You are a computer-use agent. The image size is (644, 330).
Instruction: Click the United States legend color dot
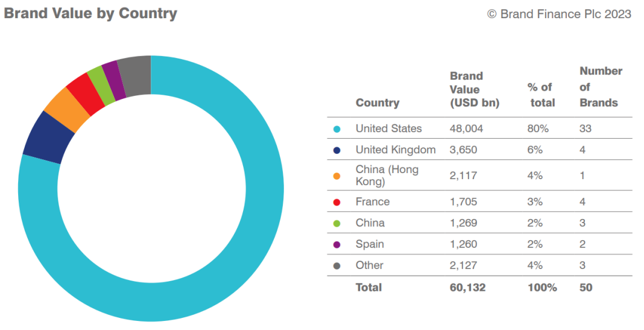click(336, 129)
